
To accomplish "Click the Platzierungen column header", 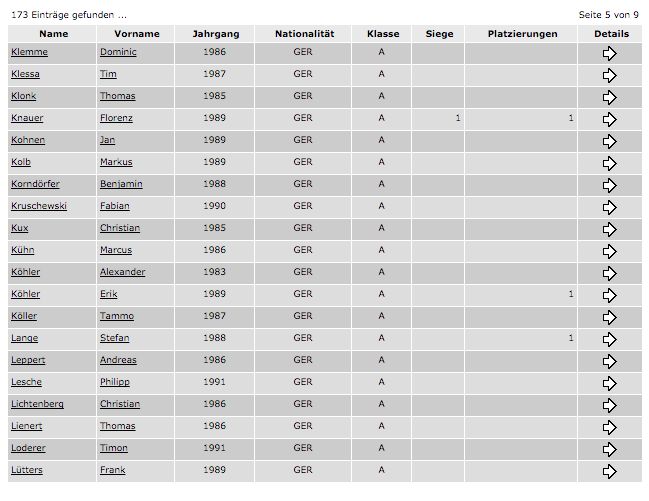I will coord(522,34).
